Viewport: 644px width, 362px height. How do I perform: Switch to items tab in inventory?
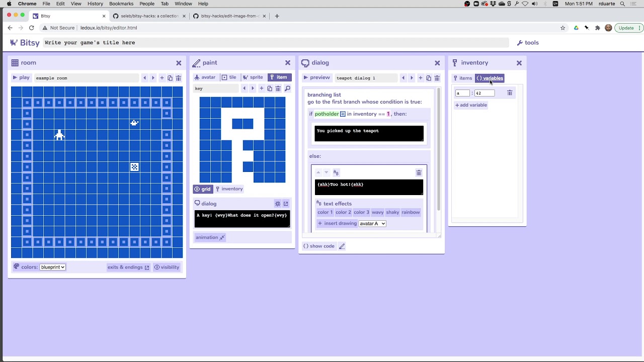pos(463,78)
